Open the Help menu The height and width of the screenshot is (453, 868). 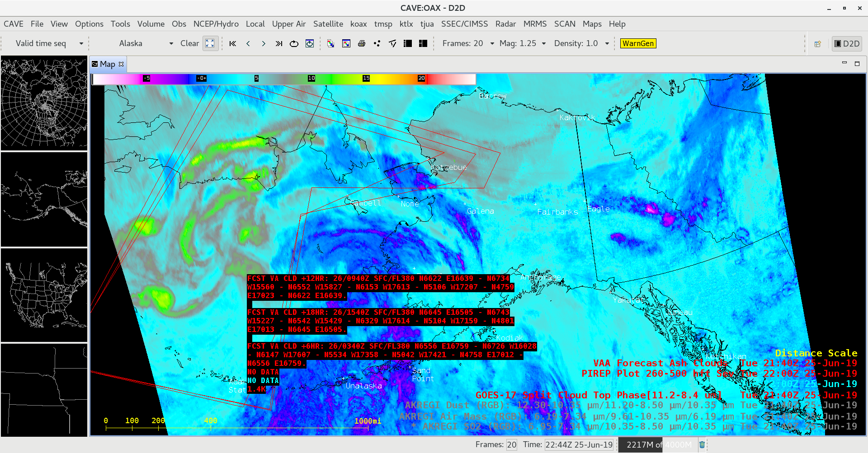click(617, 24)
